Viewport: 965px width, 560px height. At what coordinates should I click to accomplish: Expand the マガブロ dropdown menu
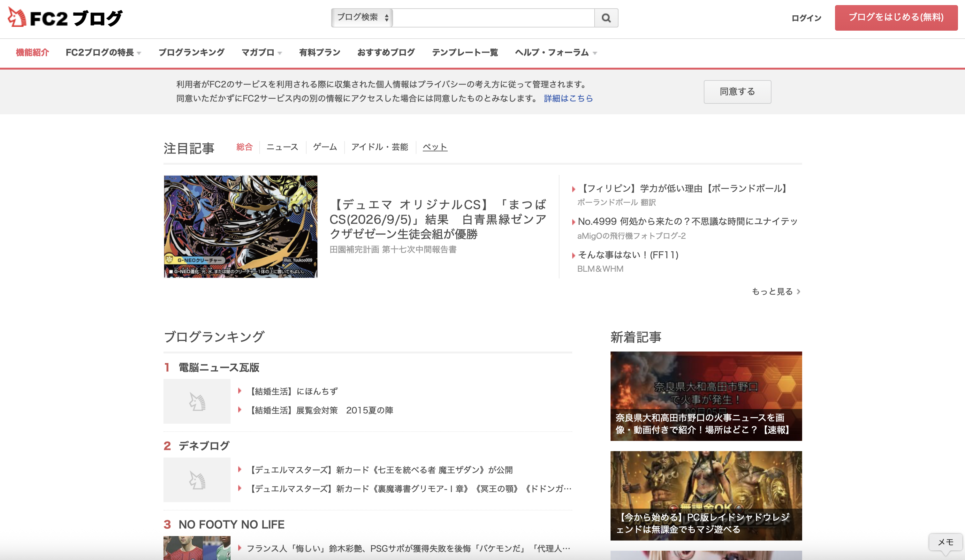point(262,52)
